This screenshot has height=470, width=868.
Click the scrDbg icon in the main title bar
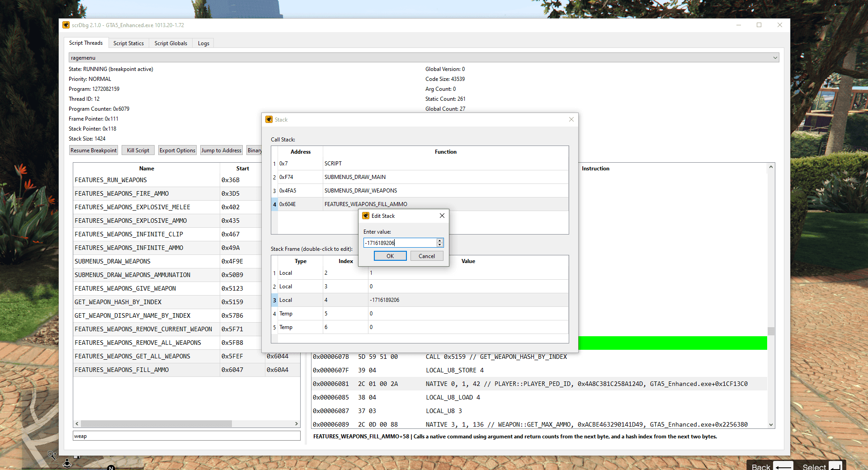[x=66, y=25]
